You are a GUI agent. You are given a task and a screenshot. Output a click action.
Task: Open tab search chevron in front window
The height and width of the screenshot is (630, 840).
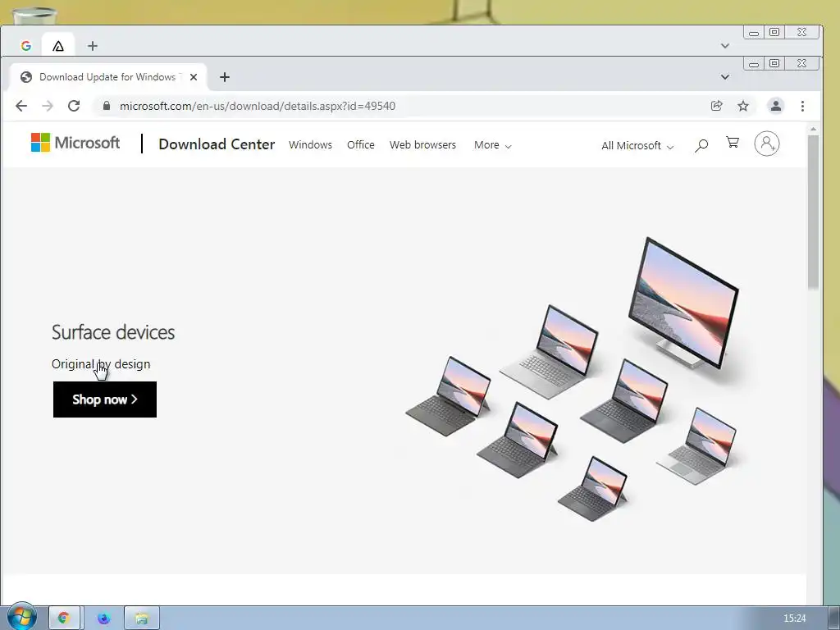coord(725,77)
